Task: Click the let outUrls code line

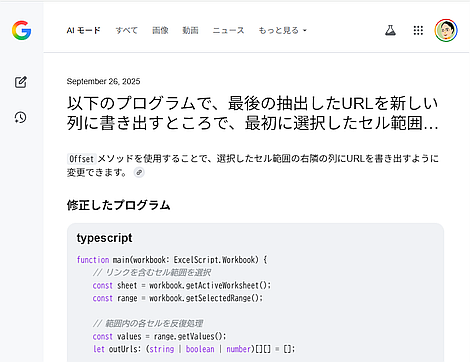Action: (x=194, y=349)
